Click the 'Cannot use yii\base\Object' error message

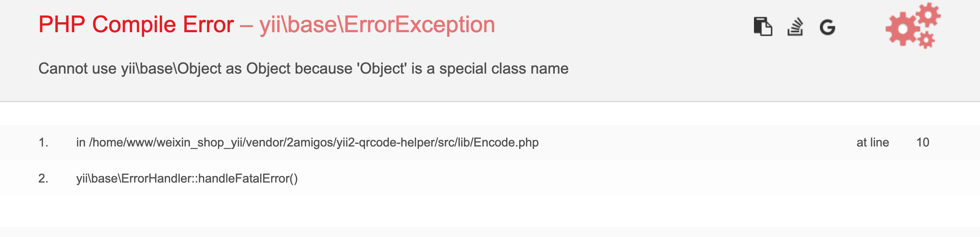pos(303,69)
